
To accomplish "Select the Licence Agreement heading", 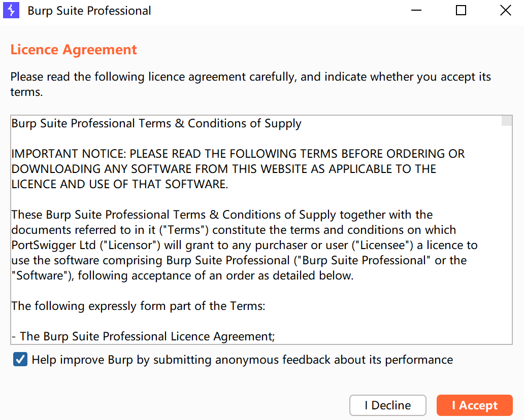I will click(73, 49).
